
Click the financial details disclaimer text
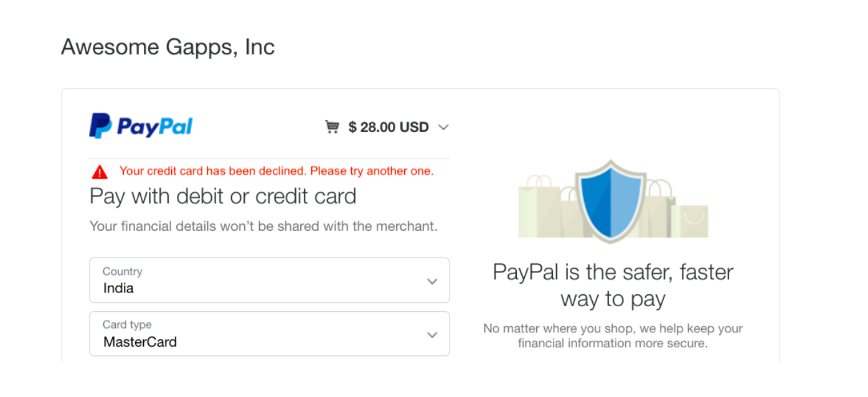264,226
